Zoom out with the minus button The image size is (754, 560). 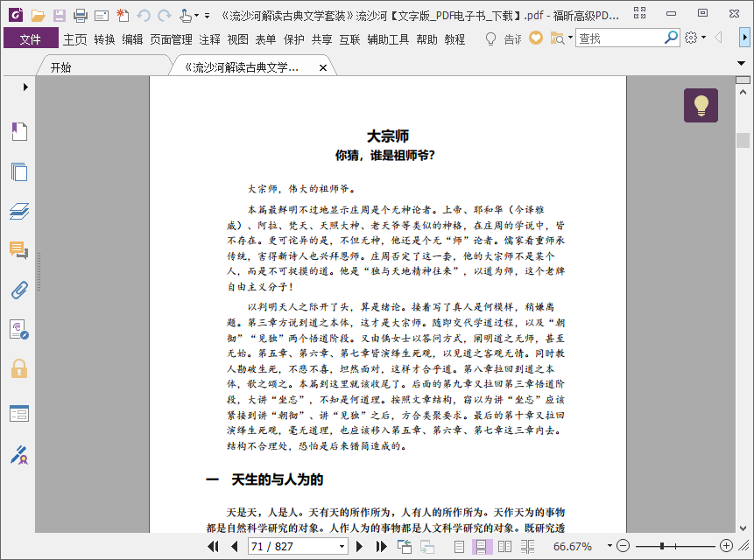coord(623,546)
